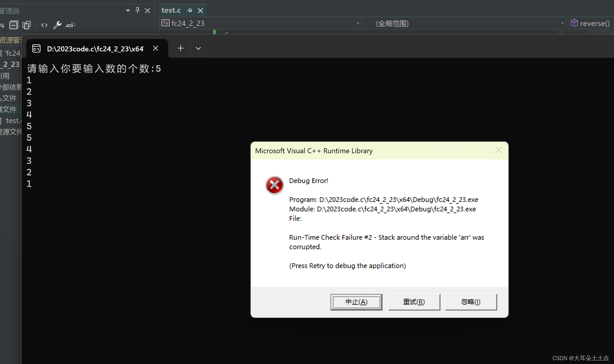This screenshot has width=614, height=364.
Task: Click the 重试(R) retry button
Action: [414, 302]
